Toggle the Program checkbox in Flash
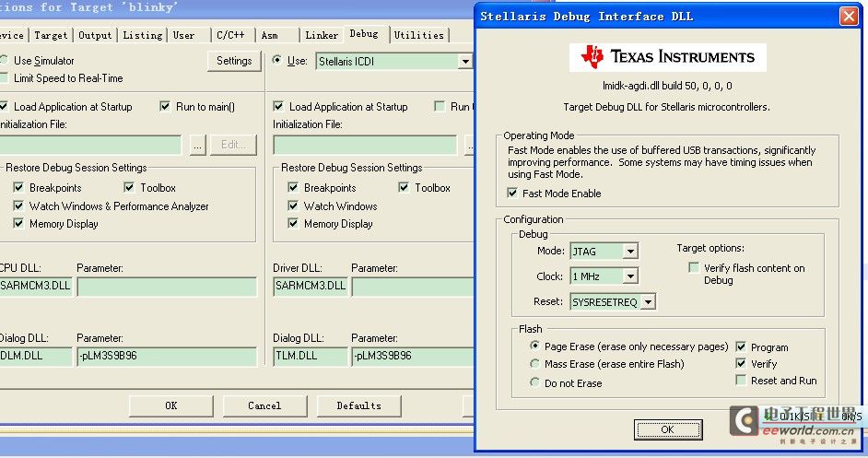This screenshot has width=868, height=458. tap(741, 346)
